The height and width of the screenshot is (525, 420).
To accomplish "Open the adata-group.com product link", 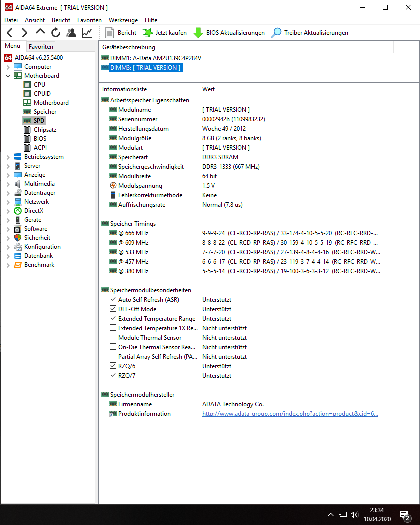I will click(x=290, y=414).
